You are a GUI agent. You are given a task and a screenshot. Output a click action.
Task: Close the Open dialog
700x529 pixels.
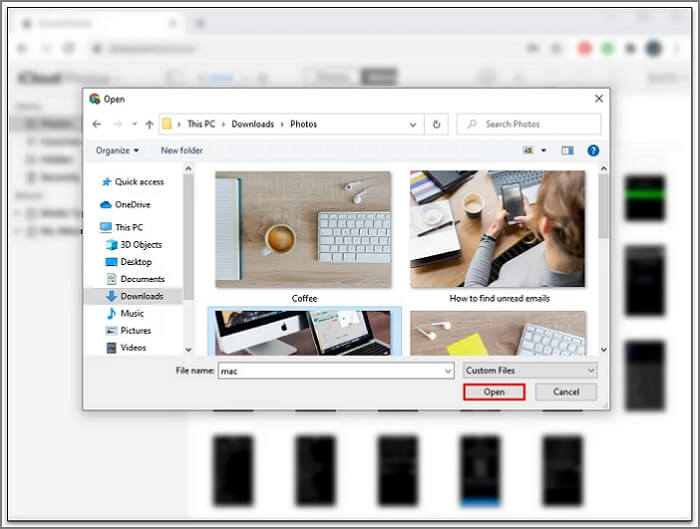click(599, 99)
